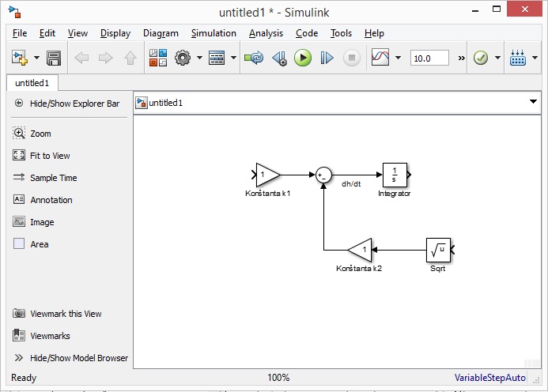This screenshot has height=392, width=548.
Task: Open the Simulation Data Inspector icon
Action: coord(380,57)
